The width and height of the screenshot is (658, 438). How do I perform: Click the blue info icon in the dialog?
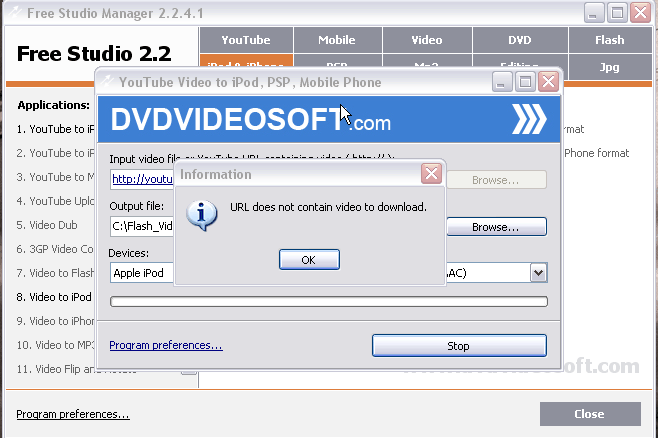[202, 216]
